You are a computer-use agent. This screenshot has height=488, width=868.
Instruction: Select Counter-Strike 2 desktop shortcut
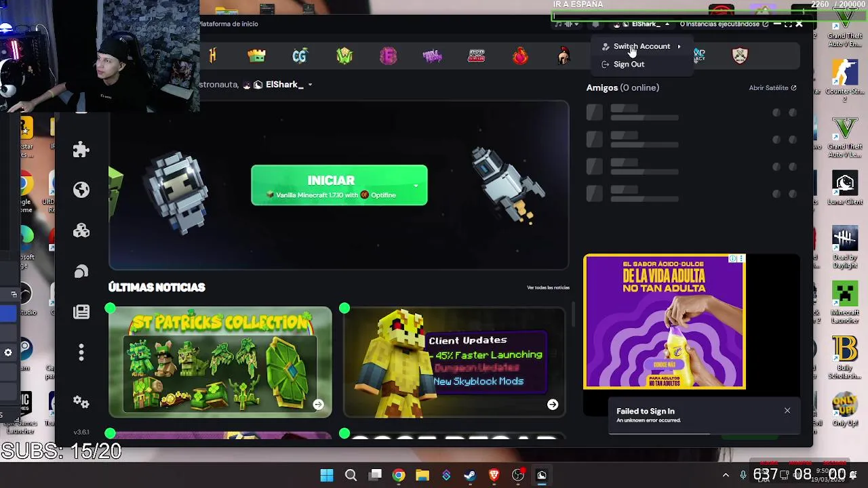[x=845, y=80]
